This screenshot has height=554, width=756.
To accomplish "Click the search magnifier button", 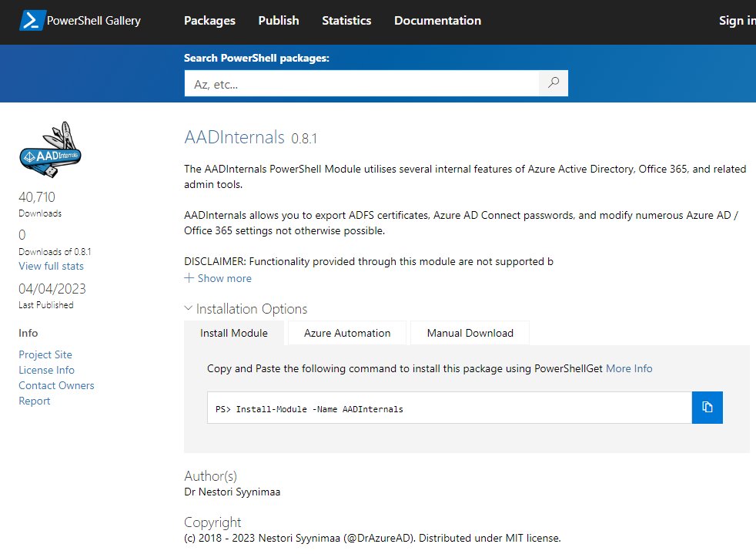I will coord(553,83).
